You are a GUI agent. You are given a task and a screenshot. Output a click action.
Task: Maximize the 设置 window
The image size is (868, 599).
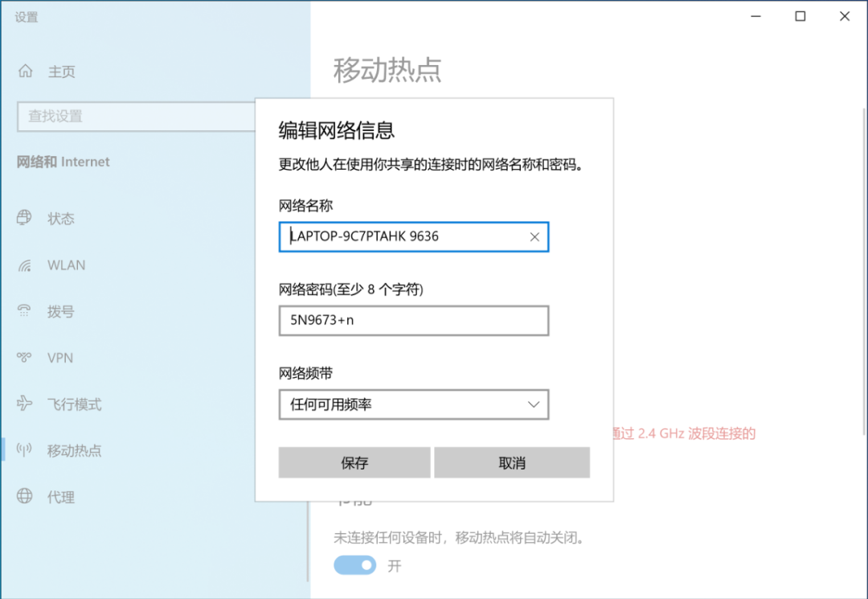click(800, 17)
